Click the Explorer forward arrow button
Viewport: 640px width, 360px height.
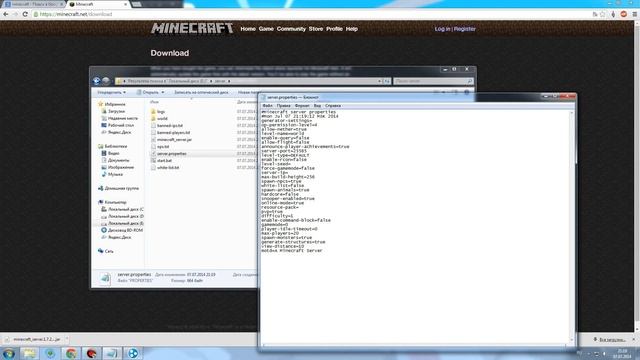pos(106,81)
